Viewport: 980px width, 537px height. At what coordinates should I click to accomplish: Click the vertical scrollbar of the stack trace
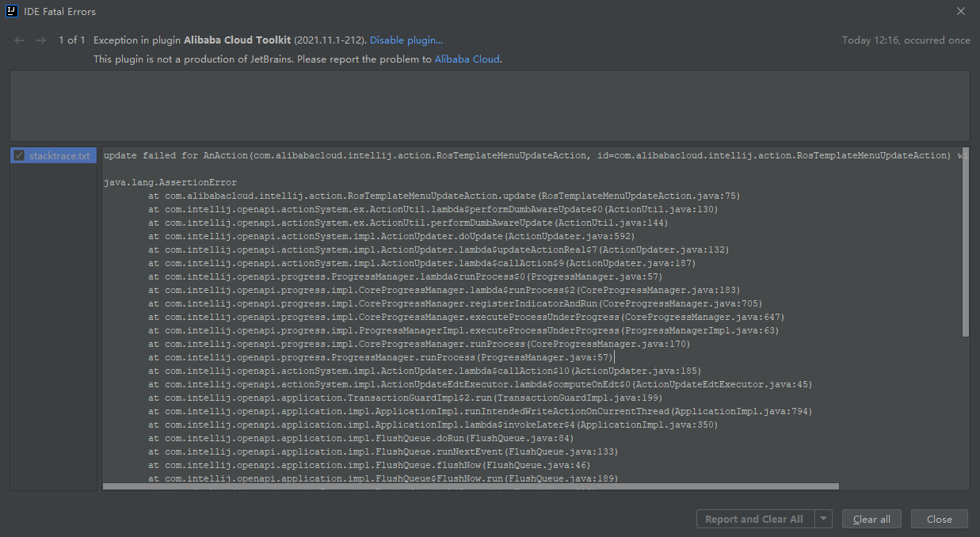[x=965, y=242]
